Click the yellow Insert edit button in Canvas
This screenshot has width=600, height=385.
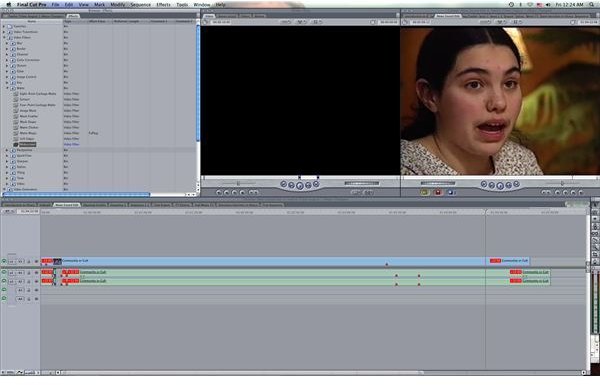click(425, 192)
